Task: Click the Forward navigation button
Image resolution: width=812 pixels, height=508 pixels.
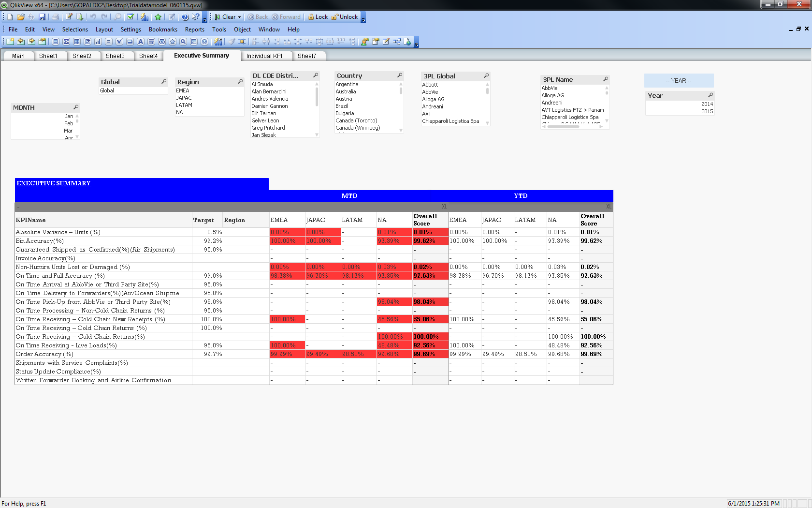Action: (x=286, y=17)
